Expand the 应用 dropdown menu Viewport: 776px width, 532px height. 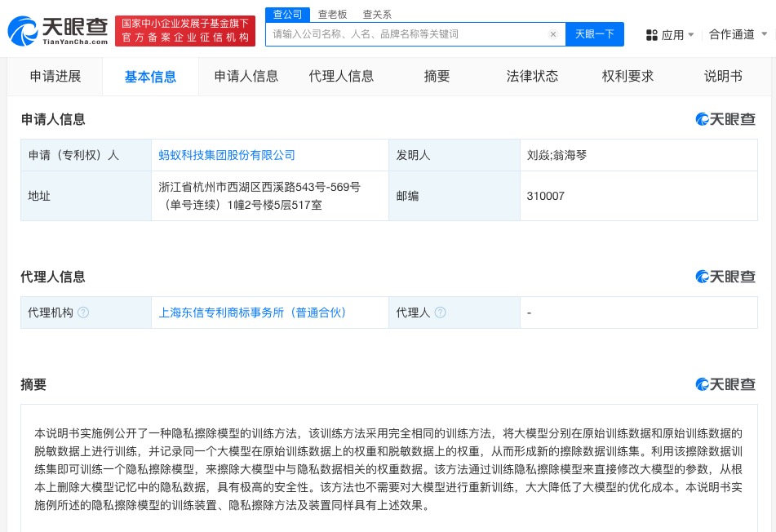tap(691, 34)
